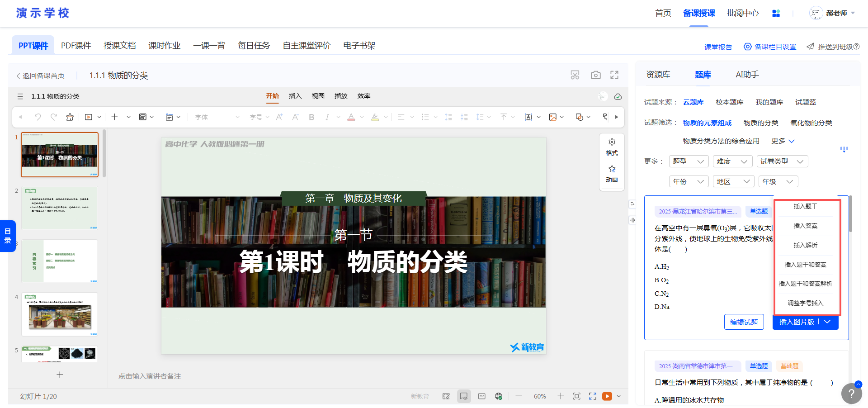Viewport: 868px width, 408px height.
Task: Select 插入题干和答案 from the menu
Action: coord(805,265)
